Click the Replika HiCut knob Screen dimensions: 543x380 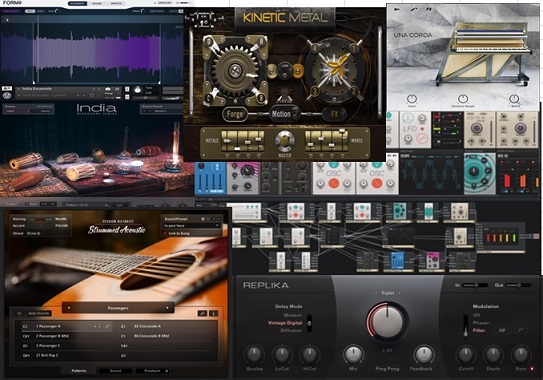coord(309,354)
